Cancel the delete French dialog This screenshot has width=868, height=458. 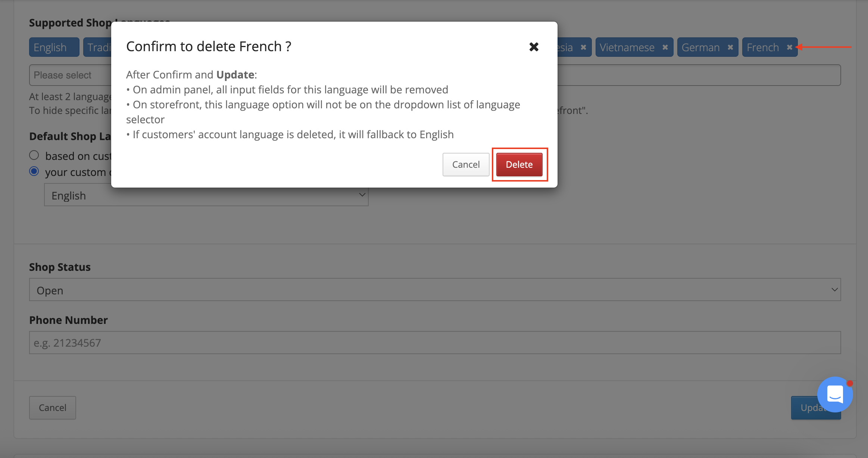coord(466,164)
